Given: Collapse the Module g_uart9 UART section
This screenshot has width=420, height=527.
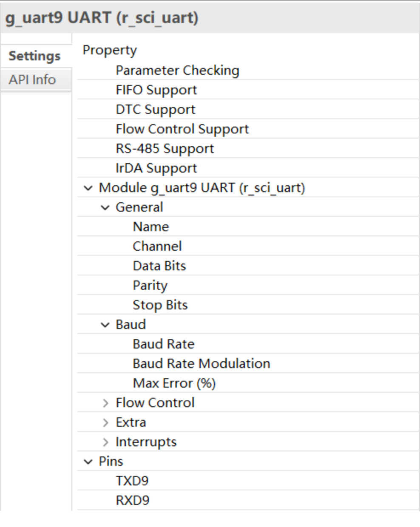Looking at the screenshot, I should click(88, 188).
